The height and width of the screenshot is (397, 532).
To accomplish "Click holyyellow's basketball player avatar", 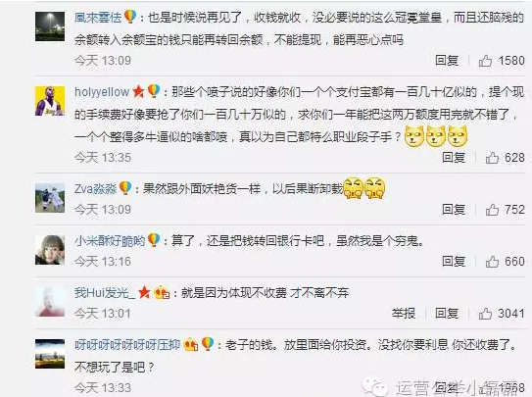I will tap(50, 101).
